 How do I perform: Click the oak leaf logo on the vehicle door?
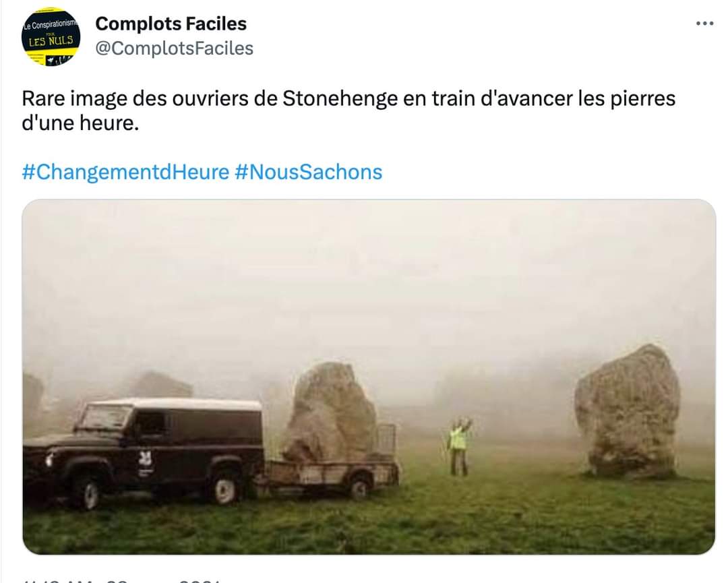click(147, 460)
